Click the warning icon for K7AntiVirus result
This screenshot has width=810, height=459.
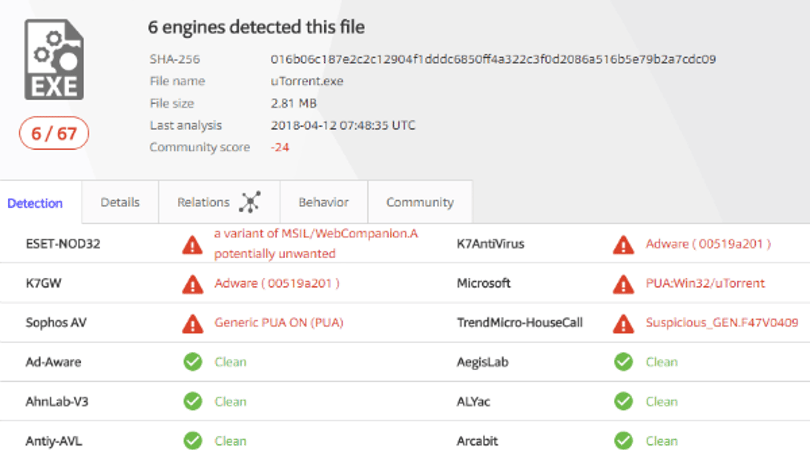coord(623,244)
